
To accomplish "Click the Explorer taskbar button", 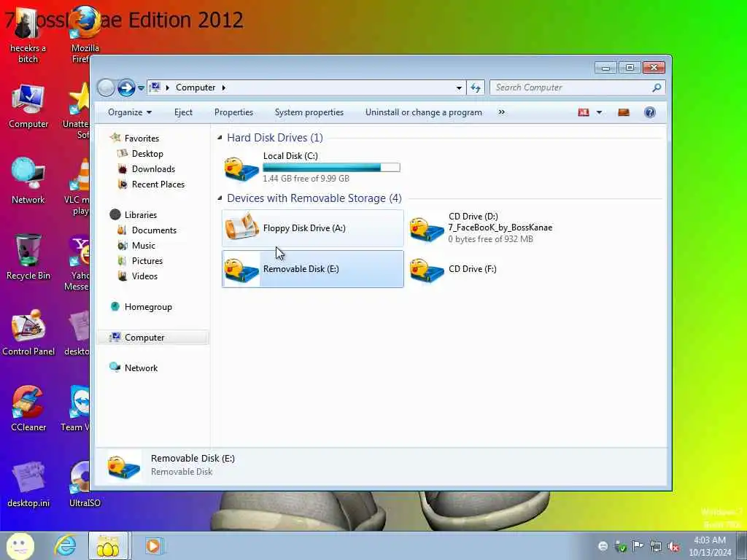I will point(109,546).
